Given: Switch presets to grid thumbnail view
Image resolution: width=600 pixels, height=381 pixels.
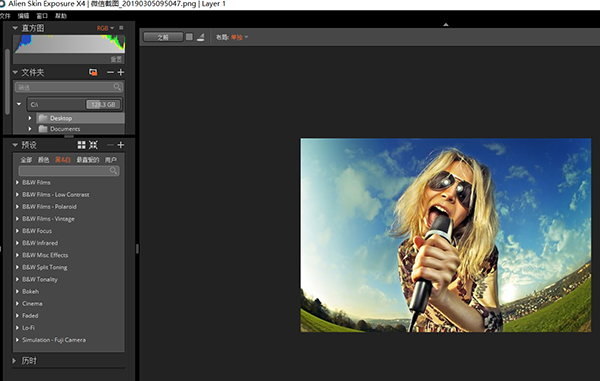Looking at the screenshot, I should 82,145.
